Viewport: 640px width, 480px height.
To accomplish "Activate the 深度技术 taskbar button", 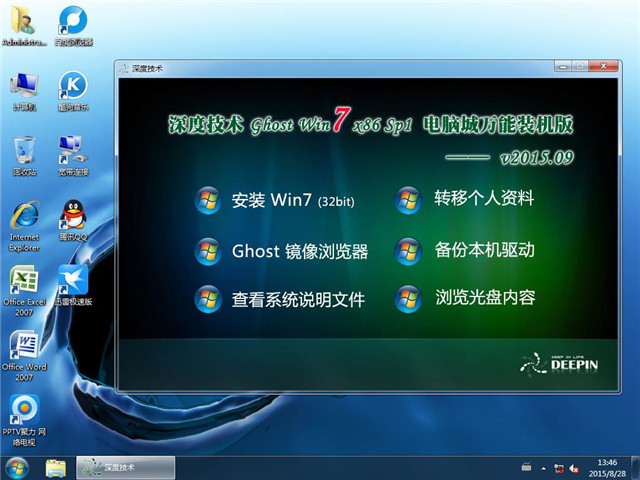I will 126,468.
